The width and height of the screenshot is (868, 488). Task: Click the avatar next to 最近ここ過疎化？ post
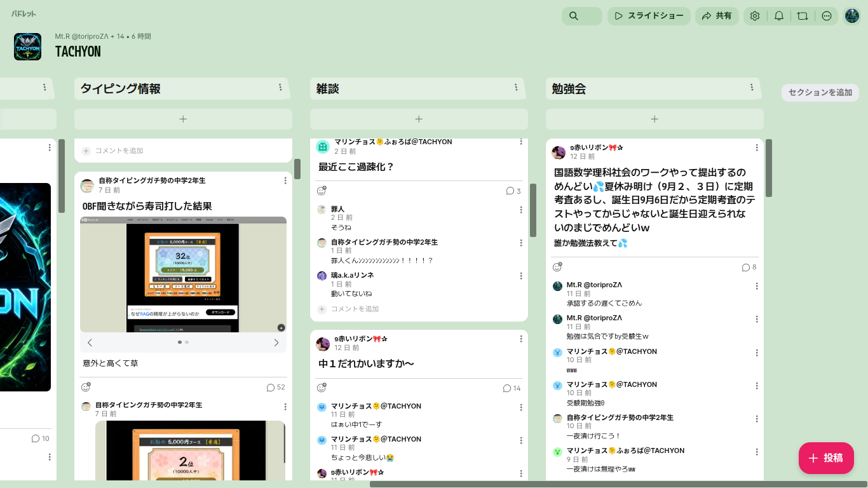point(323,147)
